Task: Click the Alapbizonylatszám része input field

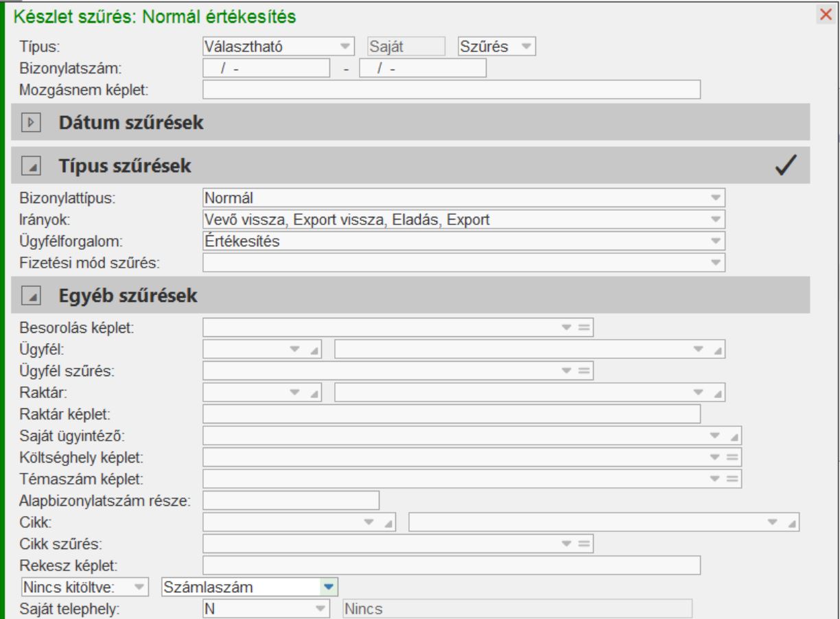Action: click(x=292, y=500)
